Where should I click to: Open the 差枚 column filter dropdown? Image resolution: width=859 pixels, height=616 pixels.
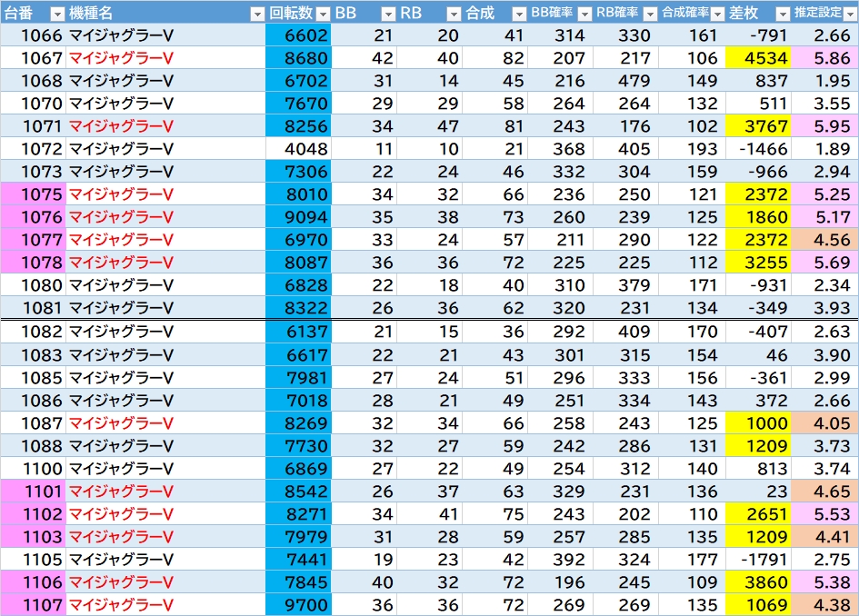[783, 14]
